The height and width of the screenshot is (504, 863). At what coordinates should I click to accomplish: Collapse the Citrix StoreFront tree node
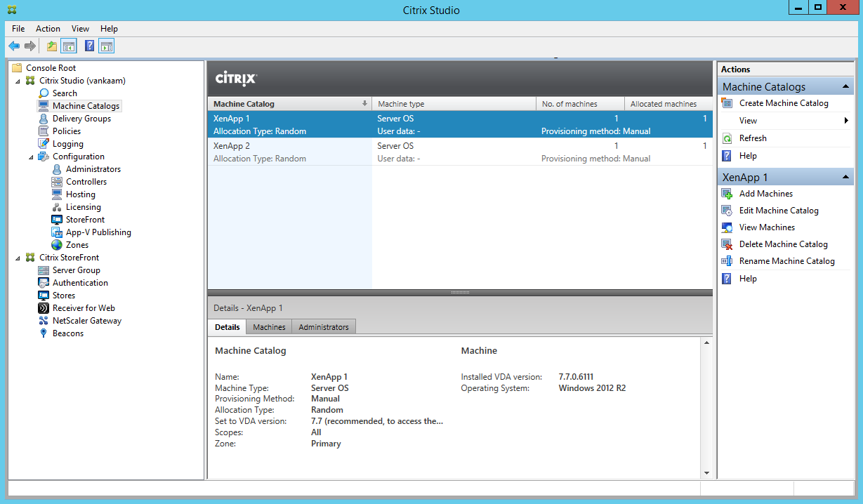18,258
